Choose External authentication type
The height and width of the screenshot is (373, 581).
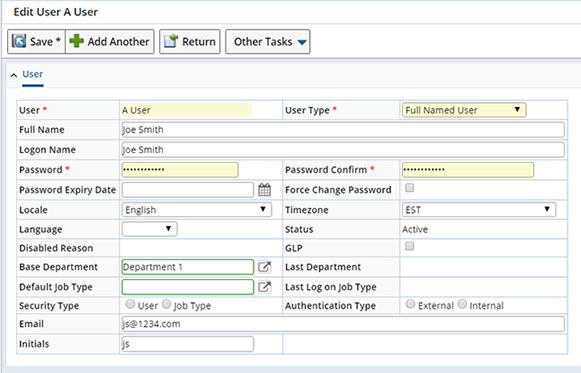coord(410,304)
